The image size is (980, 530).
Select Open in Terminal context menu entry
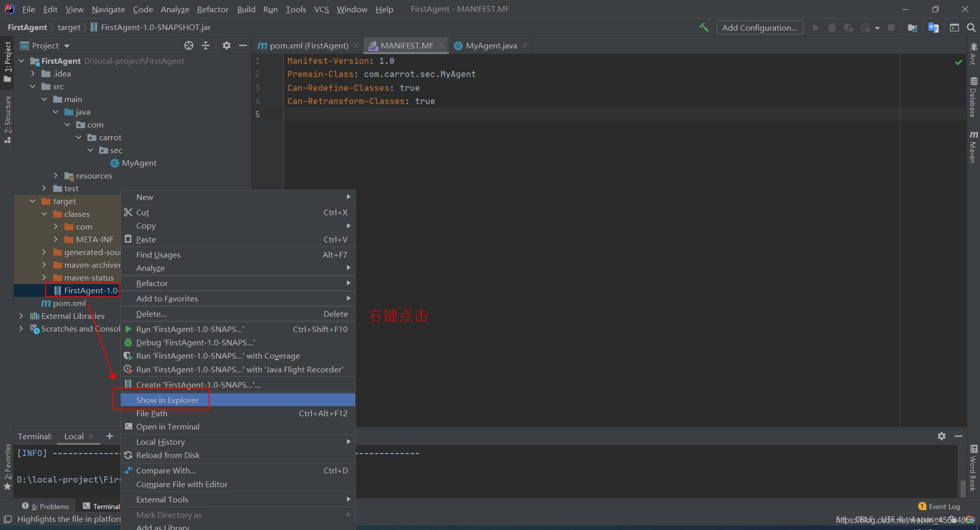click(x=238, y=426)
